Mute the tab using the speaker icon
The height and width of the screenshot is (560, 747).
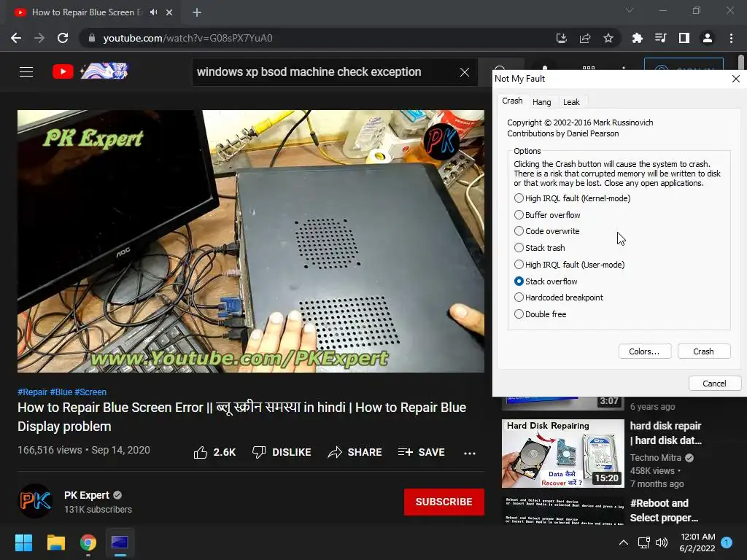(153, 12)
